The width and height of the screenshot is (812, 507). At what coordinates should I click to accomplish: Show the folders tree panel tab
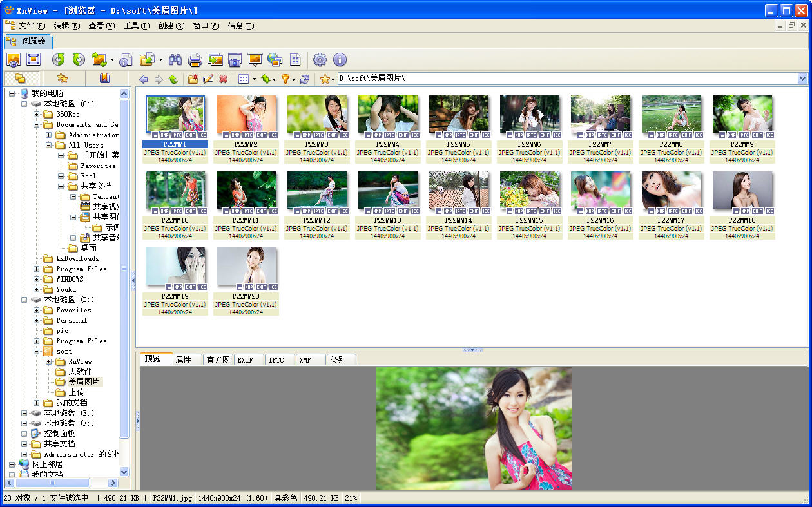[21, 79]
